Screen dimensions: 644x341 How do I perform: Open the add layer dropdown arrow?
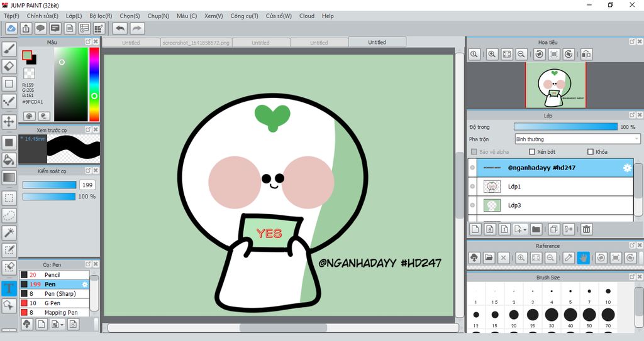[525, 230]
